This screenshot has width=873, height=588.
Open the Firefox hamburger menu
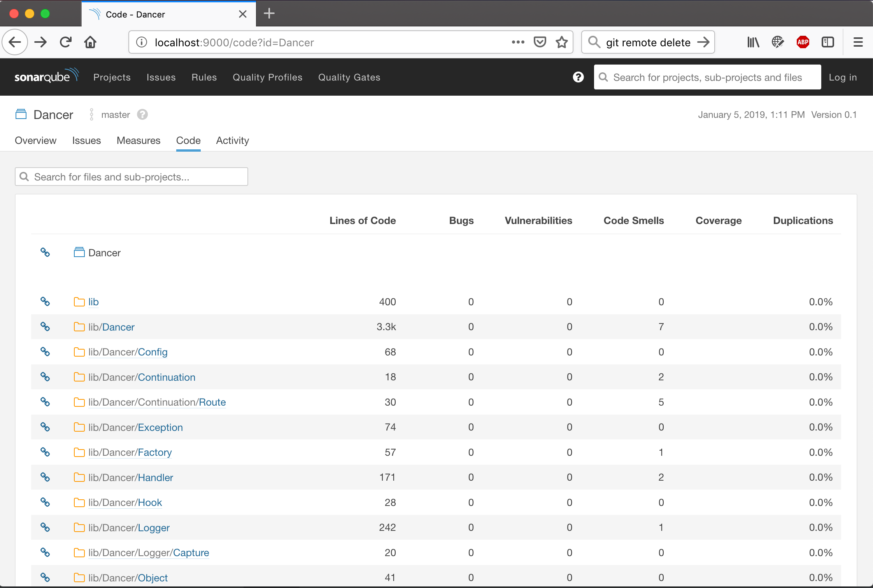click(858, 42)
